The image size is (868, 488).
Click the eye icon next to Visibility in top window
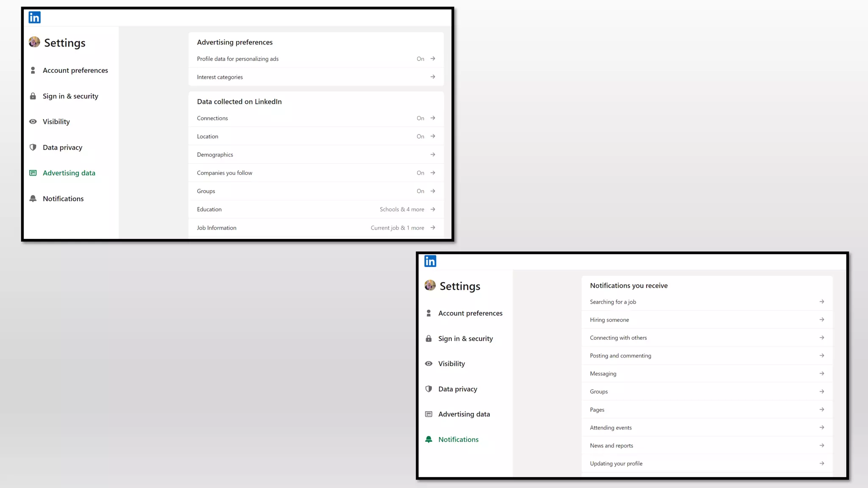(33, 122)
